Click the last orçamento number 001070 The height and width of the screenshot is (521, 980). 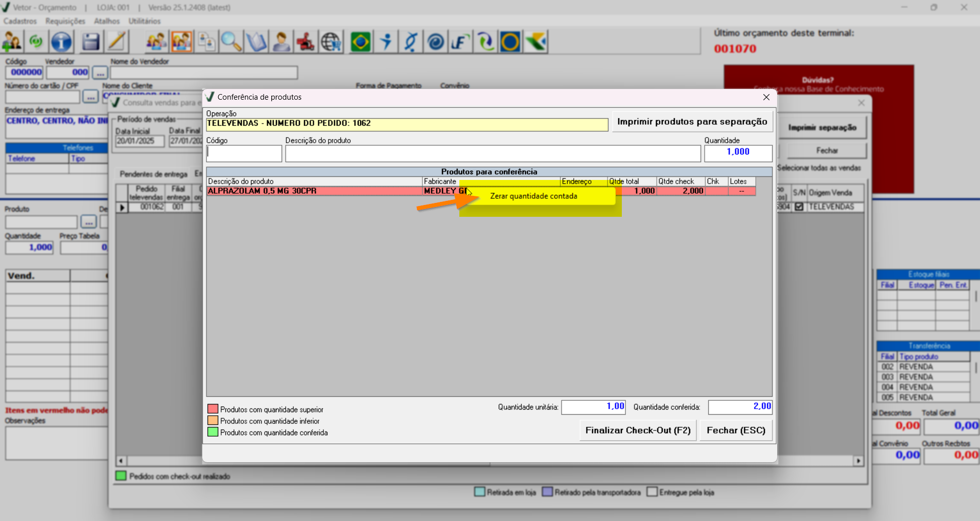point(735,49)
